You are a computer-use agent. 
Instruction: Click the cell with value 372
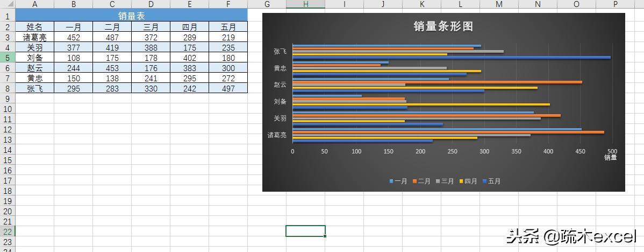[x=151, y=37]
